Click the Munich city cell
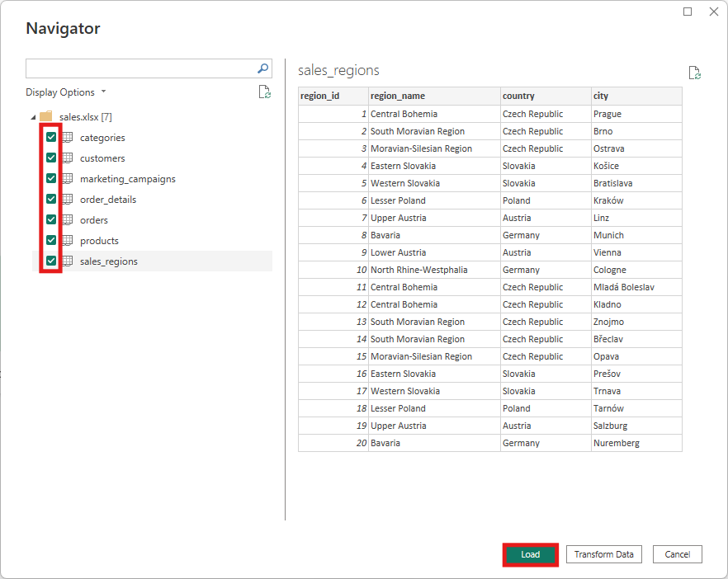Image resolution: width=728 pixels, height=579 pixels. pyautogui.click(x=636, y=235)
